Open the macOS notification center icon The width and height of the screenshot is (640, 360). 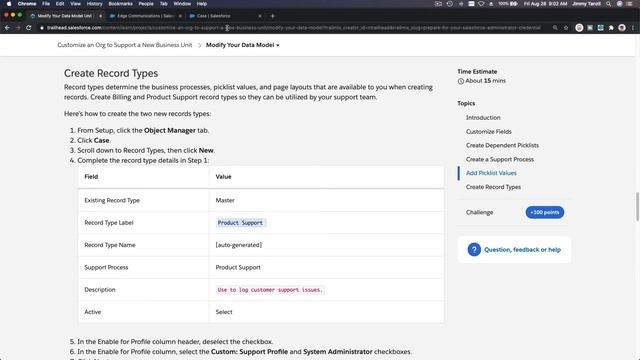pyautogui.click(x=630, y=4)
